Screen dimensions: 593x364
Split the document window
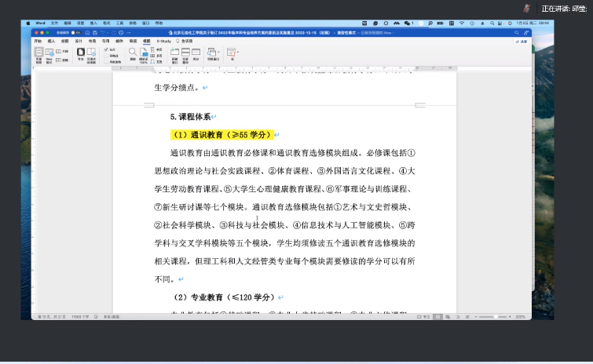[196, 53]
